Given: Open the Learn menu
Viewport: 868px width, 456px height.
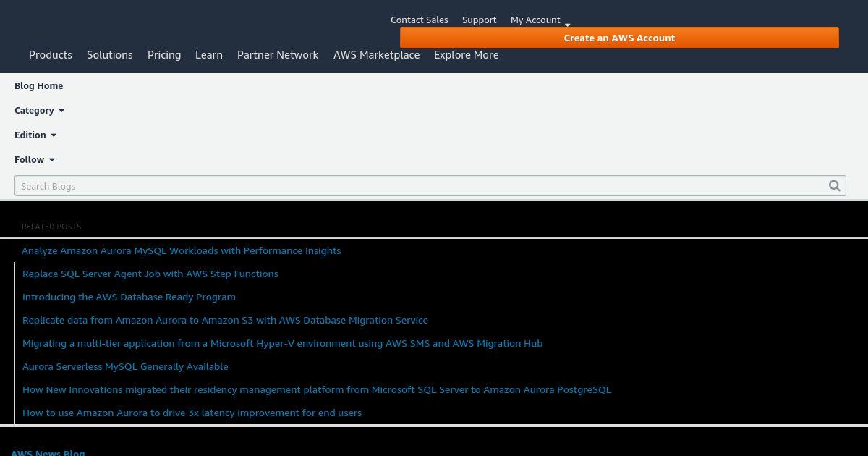Looking at the screenshot, I should point(209,55).
